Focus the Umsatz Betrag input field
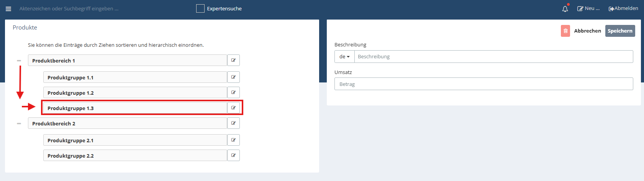The height and width of the screenshot is (181, 644). pyautogui.click(x=483, y=84)
